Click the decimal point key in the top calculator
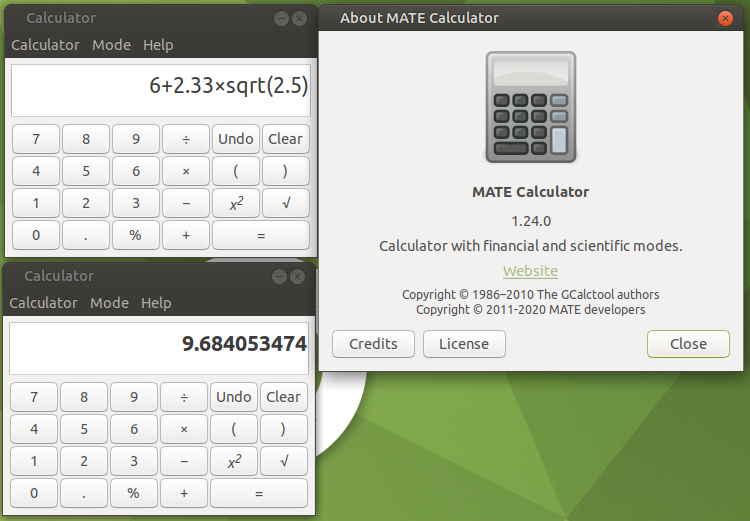Screen dimensions: 750x521 pos(86,235)
